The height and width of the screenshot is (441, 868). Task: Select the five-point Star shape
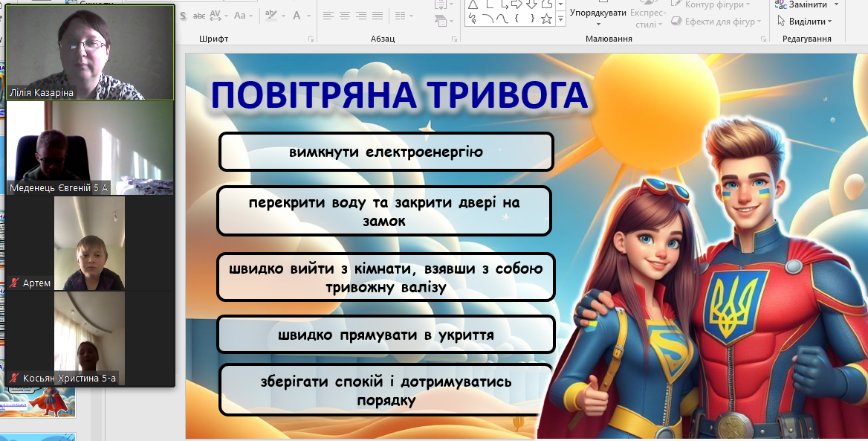coord(546,19)
